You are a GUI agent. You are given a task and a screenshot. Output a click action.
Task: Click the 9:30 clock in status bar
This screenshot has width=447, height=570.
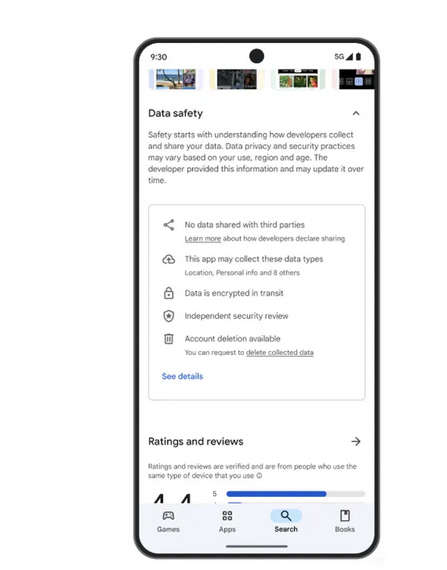pos(159,57)
